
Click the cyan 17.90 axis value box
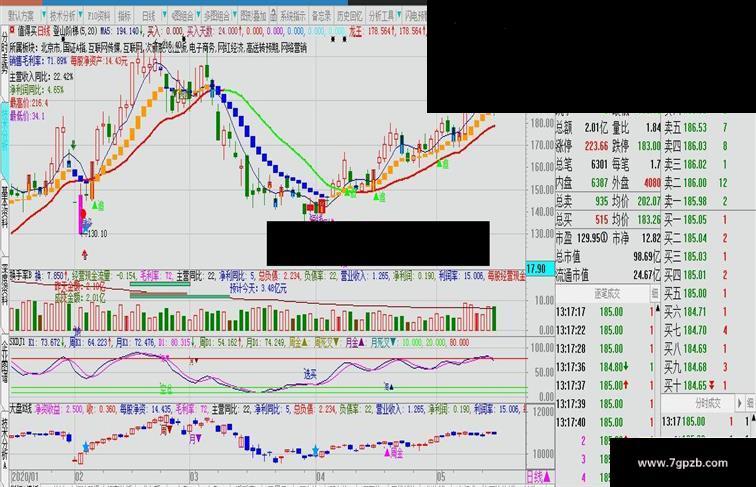(539, 269)
